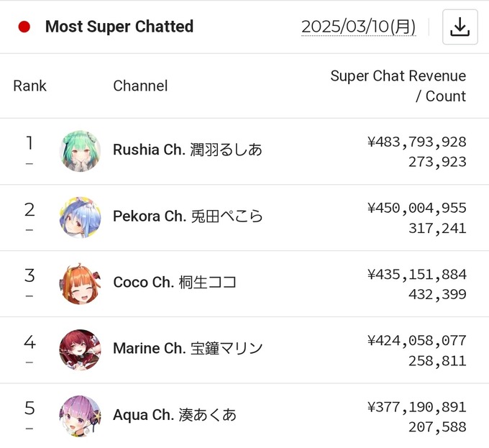Open Rushia Ch. 潤羽るしあ channel link

tap(187, 150)
